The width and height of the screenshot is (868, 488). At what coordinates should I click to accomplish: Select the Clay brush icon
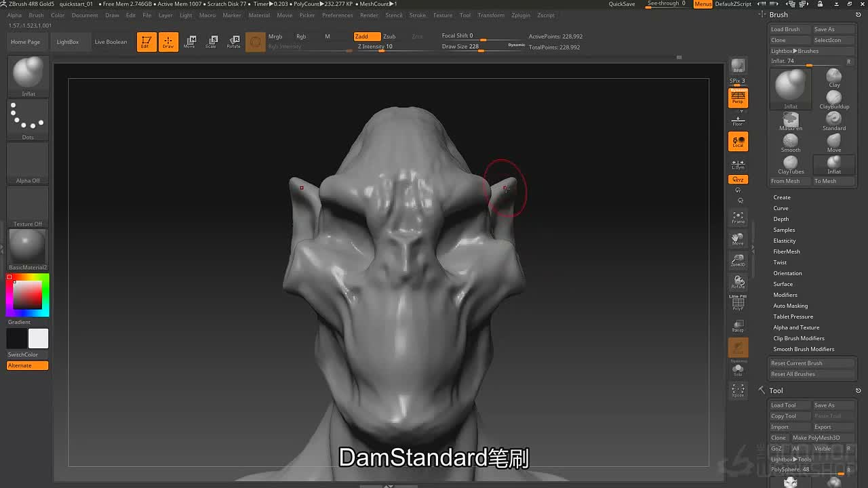click(834, 79)
